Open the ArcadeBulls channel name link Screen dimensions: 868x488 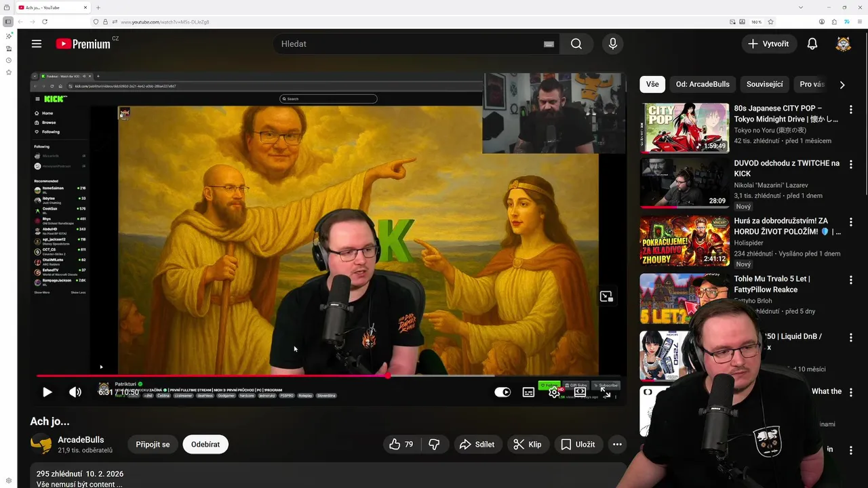click(81, 440)
